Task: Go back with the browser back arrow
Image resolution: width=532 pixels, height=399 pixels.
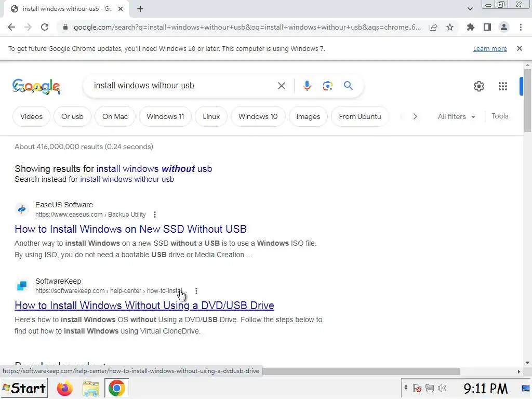Action: click(11, 27)
